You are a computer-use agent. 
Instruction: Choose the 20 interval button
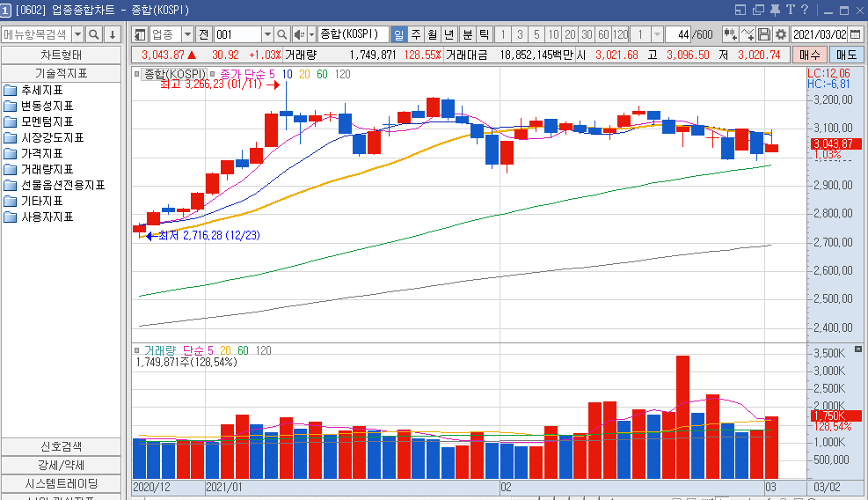click(x=570, y=34)
